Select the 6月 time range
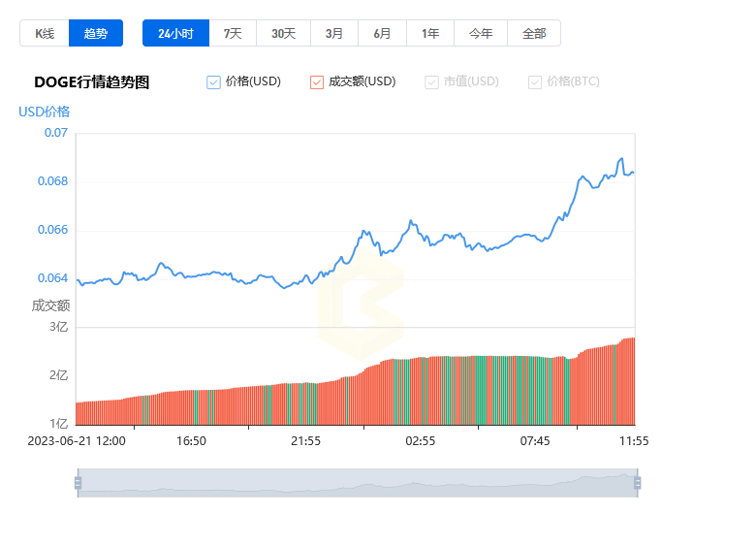756x546 pixels. click(382, 33)
